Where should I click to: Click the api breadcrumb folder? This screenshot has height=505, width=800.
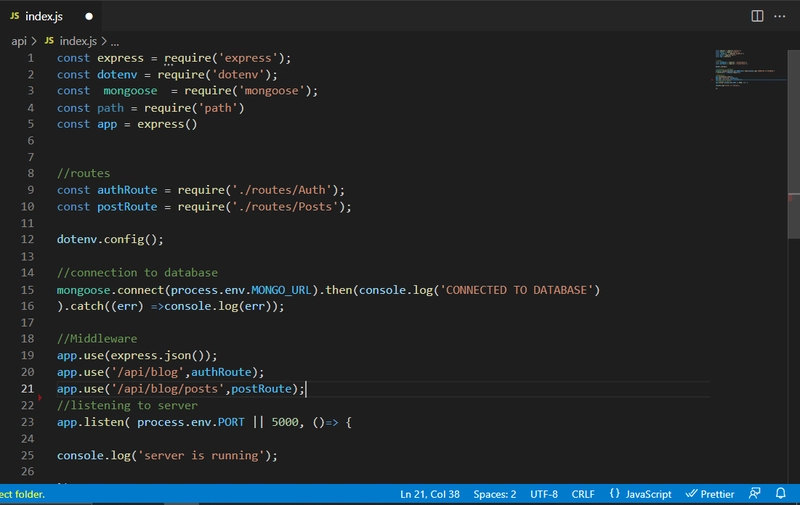[x=19, y=41]
